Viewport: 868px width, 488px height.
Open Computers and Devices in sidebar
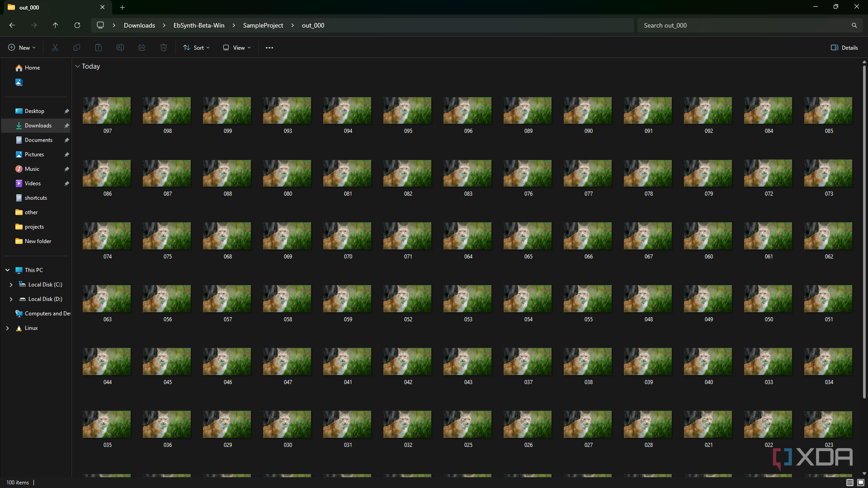tap(43, 314)
